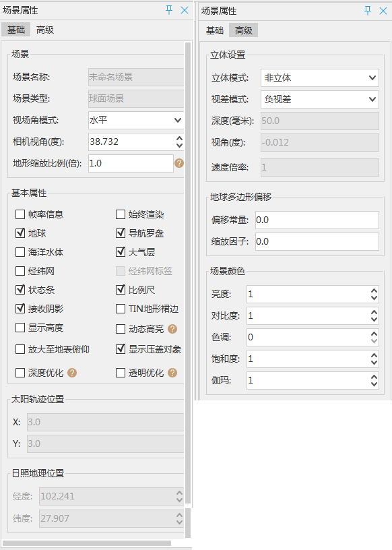Open the 视差模式 dropdown

(320, 100)
